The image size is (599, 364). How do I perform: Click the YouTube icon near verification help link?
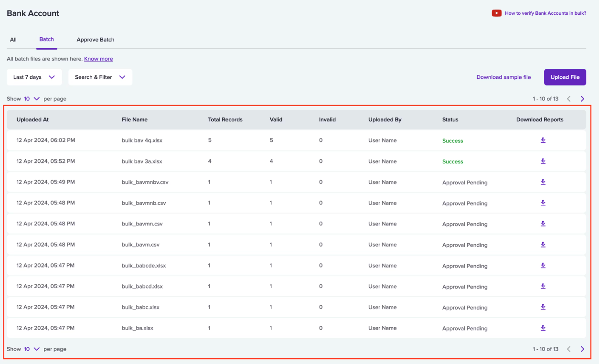[x=496, y=13]
